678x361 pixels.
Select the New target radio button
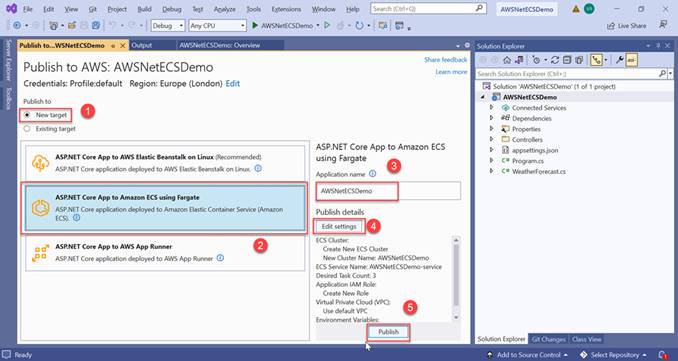27,115
